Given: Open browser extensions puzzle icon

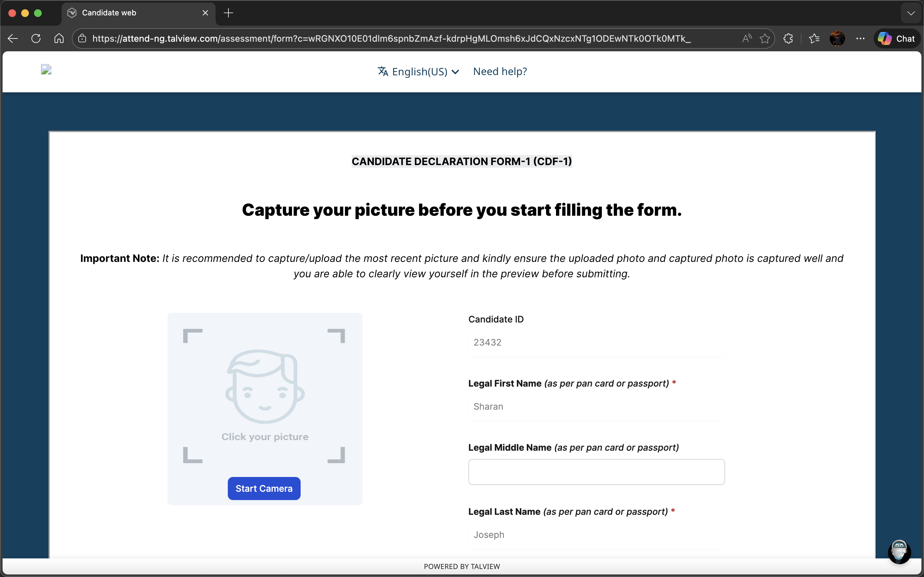Looking at the screenshot, I should point(788,38).
